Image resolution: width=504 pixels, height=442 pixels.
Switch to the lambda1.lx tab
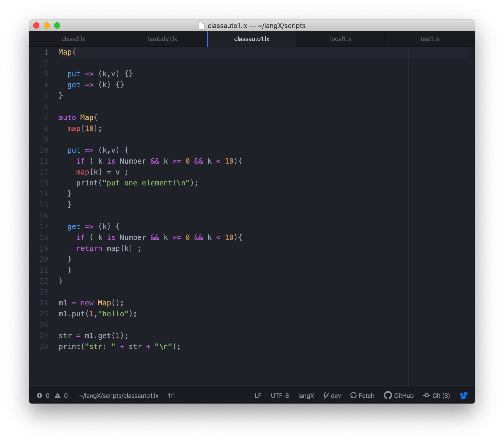(x=162, y=39)
